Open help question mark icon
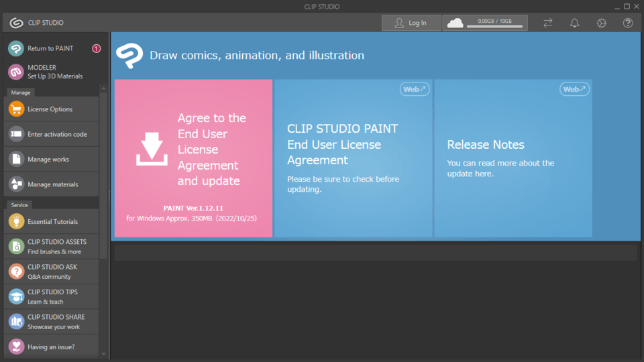The image size is (644, 362). 628,23
